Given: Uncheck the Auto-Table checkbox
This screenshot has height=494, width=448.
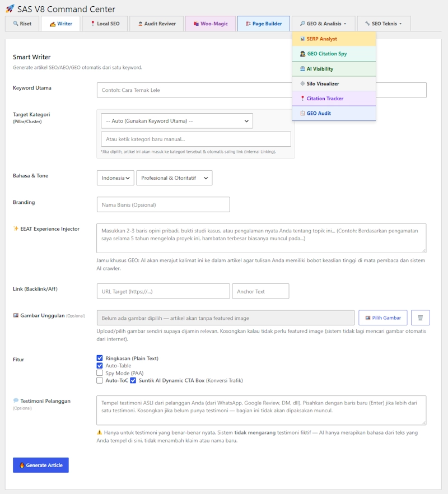Looking at the screenshot, I should tap(100, 365).
